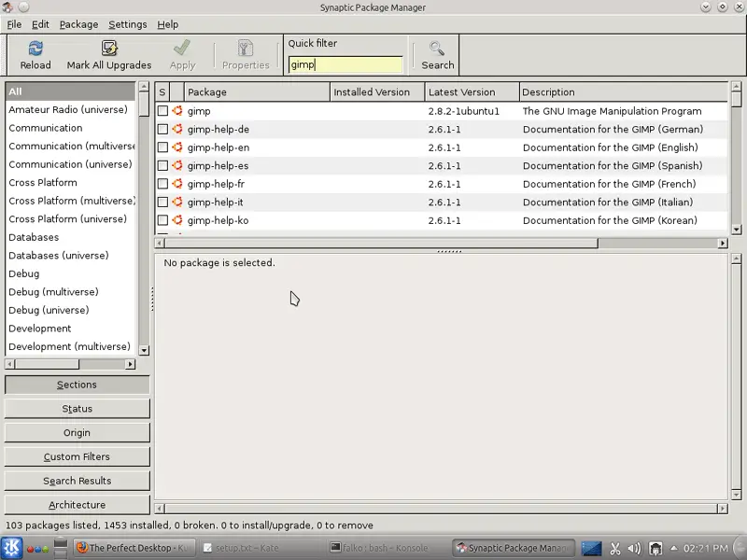
Task: Click the volume speaker tray icon
Action: click(634, 549)
